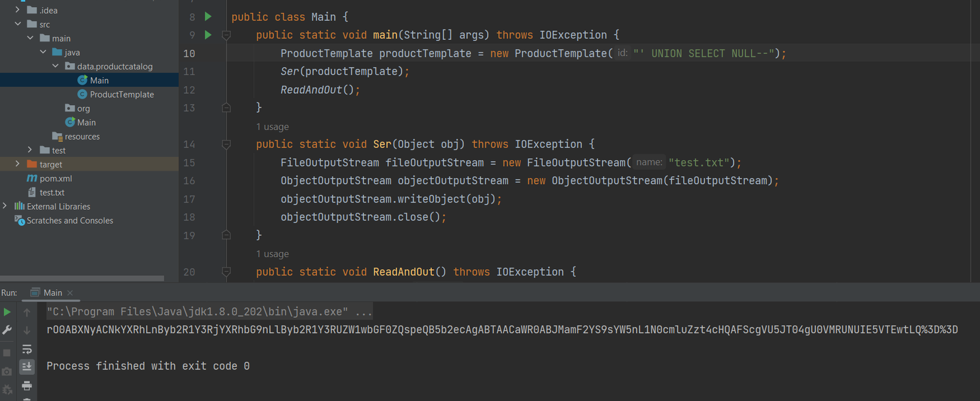Click the camera thread dump icon

pyautogui.click(x=7, y=372)
